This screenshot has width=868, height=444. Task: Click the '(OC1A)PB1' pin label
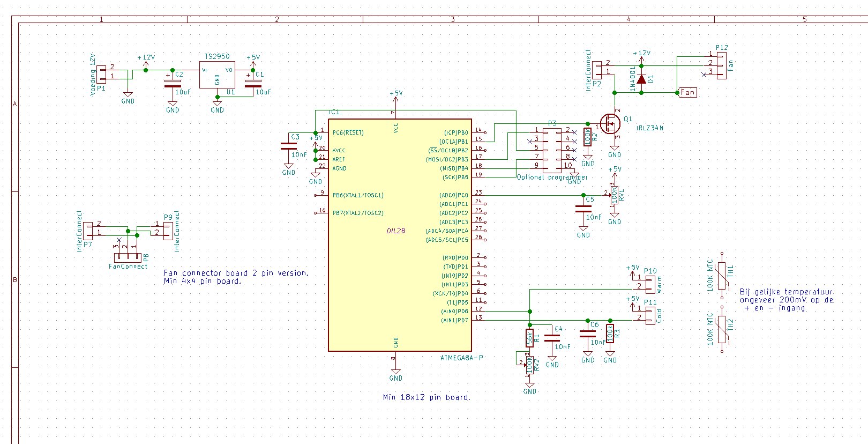pos(454,142)
